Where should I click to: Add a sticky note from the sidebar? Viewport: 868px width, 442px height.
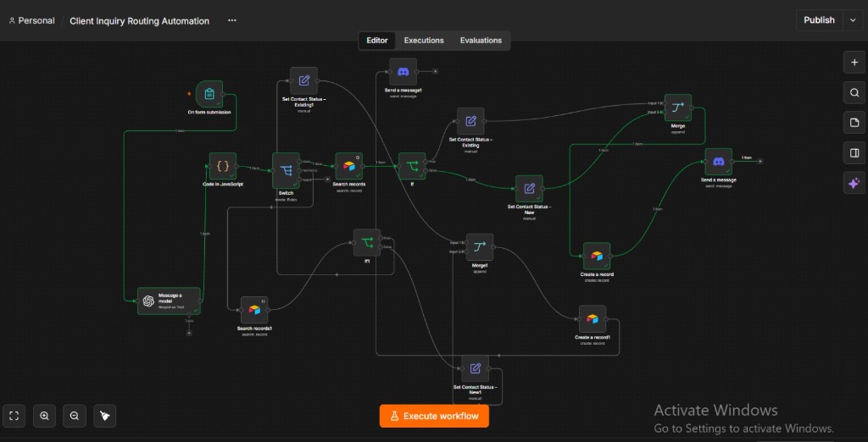click(854, 122)
